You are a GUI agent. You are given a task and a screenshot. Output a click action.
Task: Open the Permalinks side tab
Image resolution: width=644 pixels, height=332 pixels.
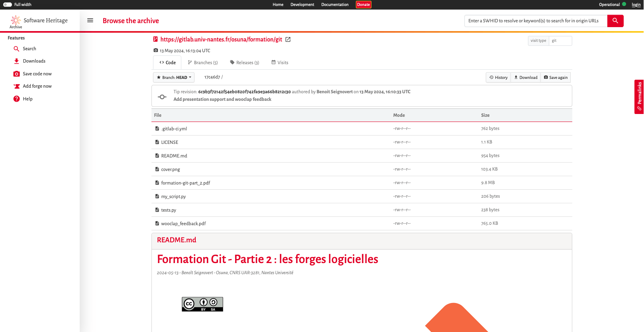coord(639,97)
